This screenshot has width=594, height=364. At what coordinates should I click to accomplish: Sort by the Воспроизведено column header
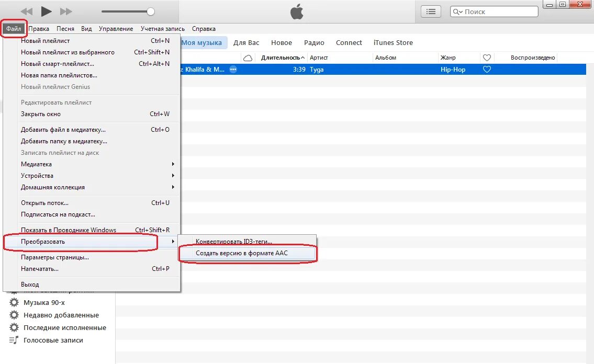pyautogui.click(x=533, y=58)
